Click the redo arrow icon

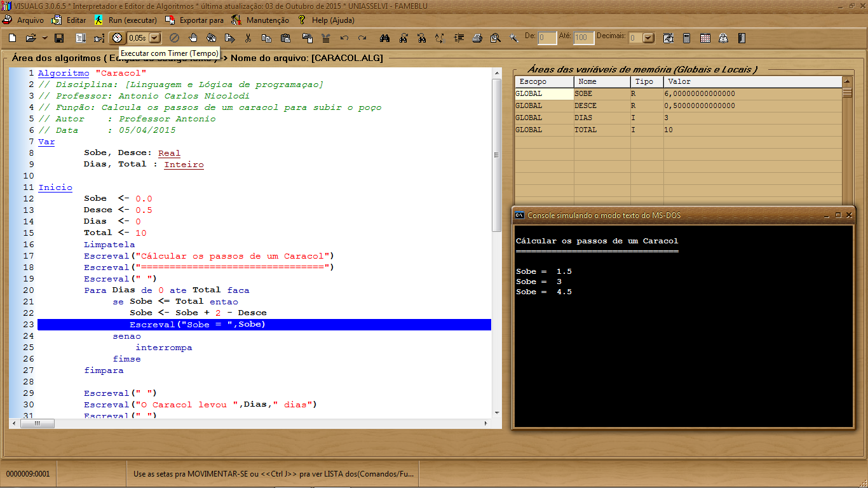point(362,38)
